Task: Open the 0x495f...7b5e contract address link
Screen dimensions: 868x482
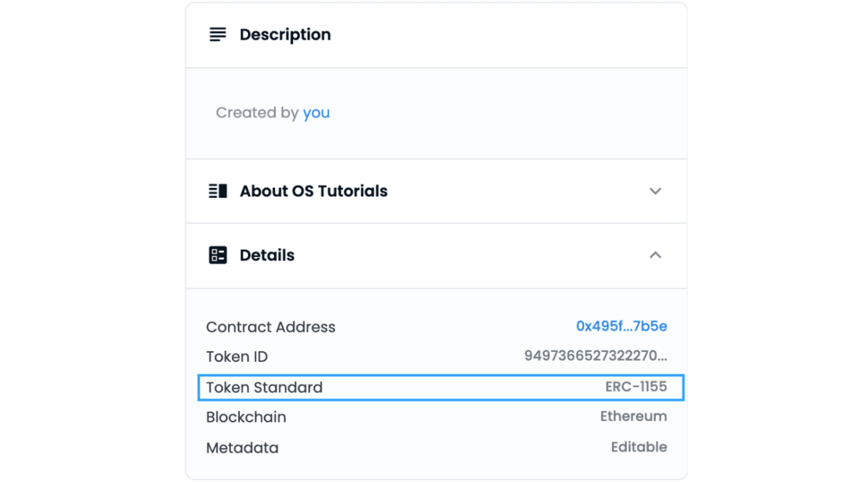Action: tap(621, 326)
